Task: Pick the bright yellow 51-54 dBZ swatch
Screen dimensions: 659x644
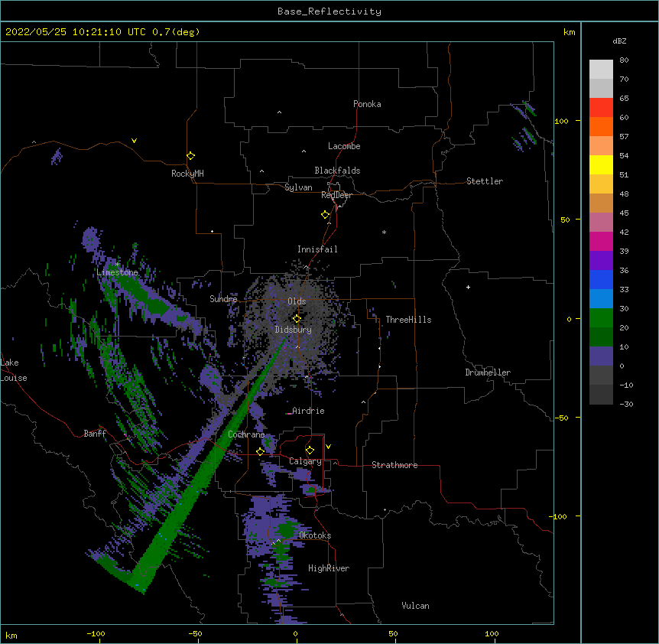Action: point(601,164)
